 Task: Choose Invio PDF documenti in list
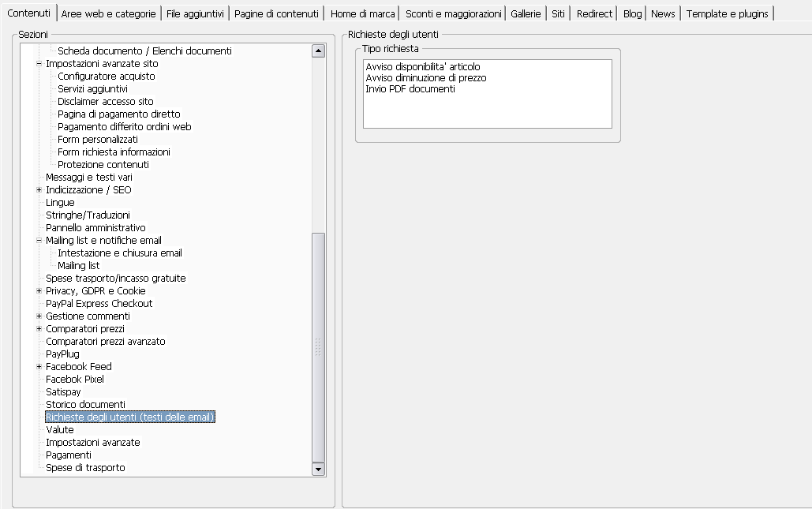click(410, 89)
